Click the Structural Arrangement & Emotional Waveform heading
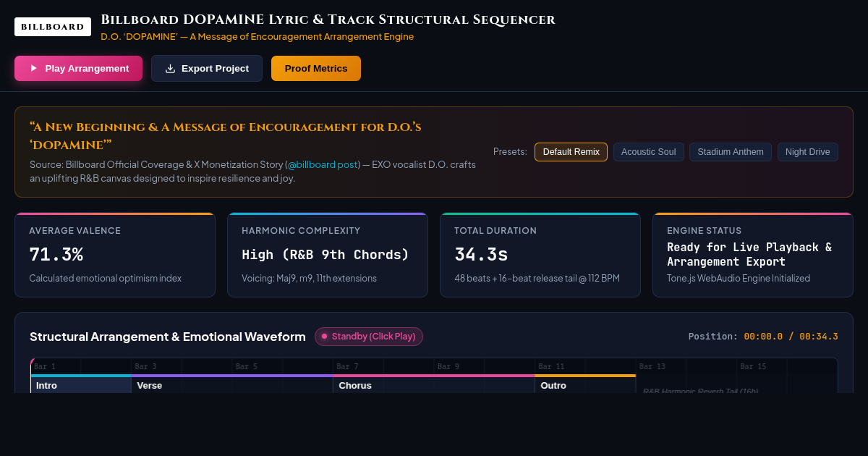This screenshot has width=868, height=456. 168,337
